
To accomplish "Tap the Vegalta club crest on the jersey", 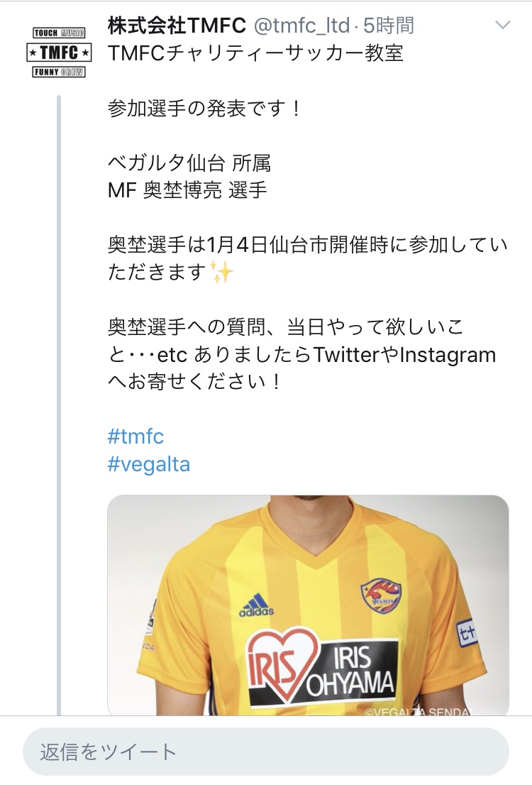I will (x=380, y=596).
